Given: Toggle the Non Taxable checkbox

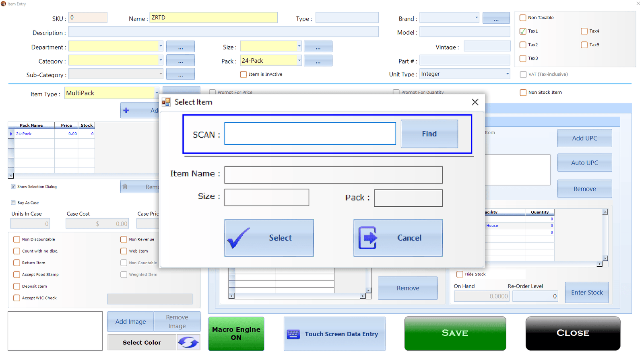Looking at the screenshot, I should pyautogui.click(x=523, y=18).
